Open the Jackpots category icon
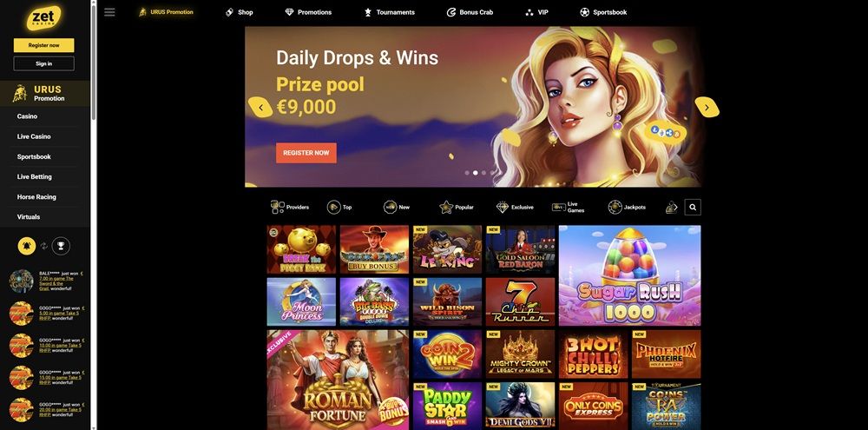Viewport: 868px width, 430px height. click(615, 208)
